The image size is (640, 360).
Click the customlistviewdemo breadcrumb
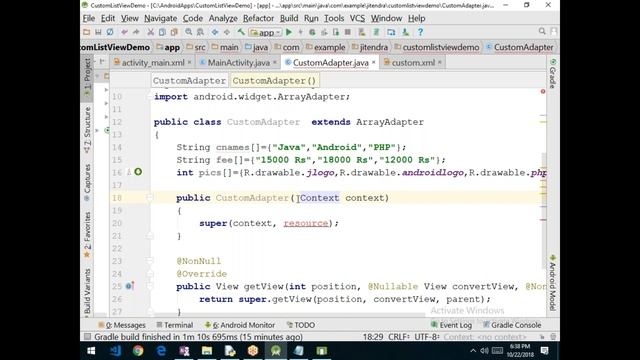pyautogui.click(x=437, y=47)
